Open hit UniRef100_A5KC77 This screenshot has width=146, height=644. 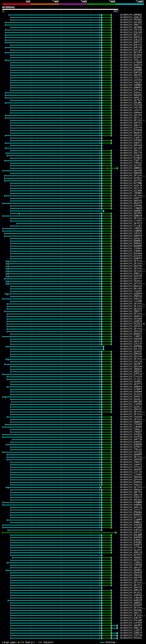131,25
